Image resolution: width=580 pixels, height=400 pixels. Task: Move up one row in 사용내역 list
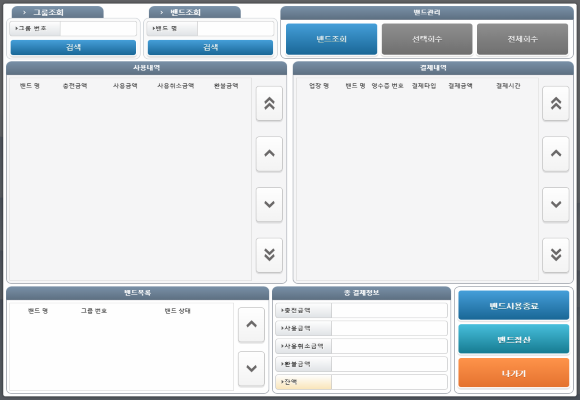click(x=269, y=154)
